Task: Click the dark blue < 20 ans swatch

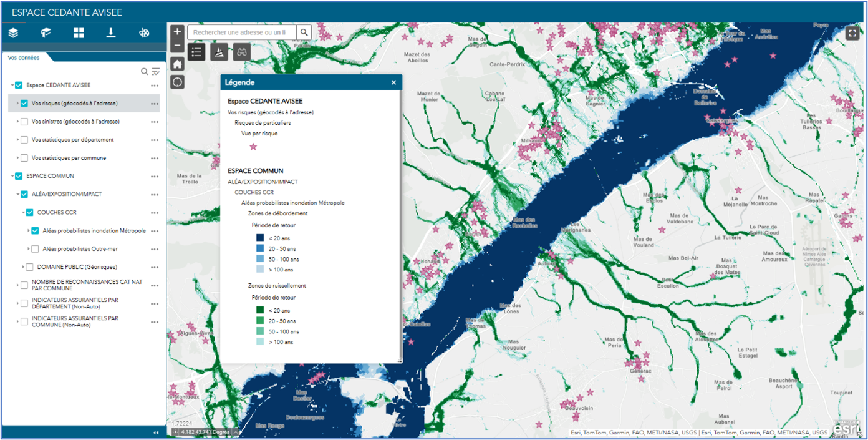Action: pos(260,238)
